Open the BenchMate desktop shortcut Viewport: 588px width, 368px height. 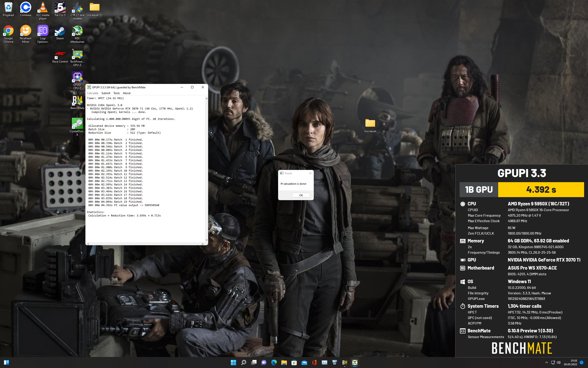tap(77, 102)
